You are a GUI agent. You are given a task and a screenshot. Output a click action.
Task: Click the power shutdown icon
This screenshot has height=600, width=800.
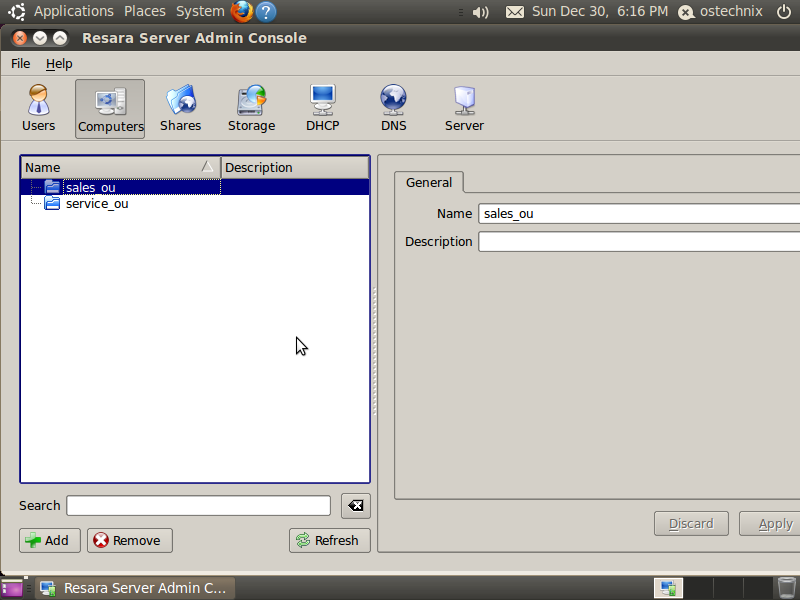[784, 11]
